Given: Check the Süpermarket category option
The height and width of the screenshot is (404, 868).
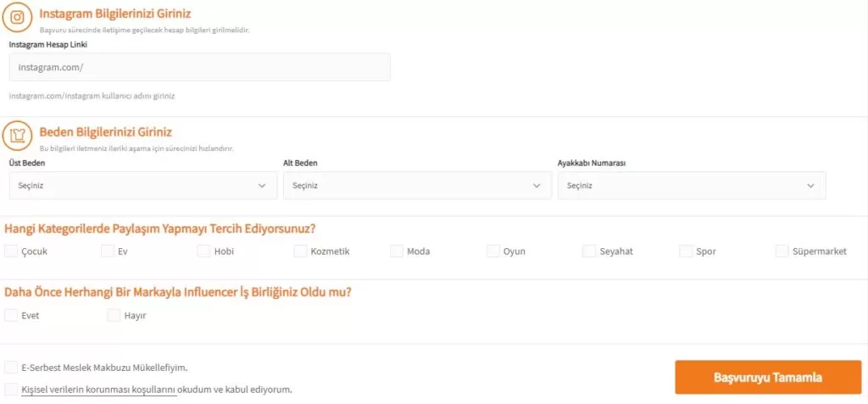Looking at the screenshot, I should 782,251.
